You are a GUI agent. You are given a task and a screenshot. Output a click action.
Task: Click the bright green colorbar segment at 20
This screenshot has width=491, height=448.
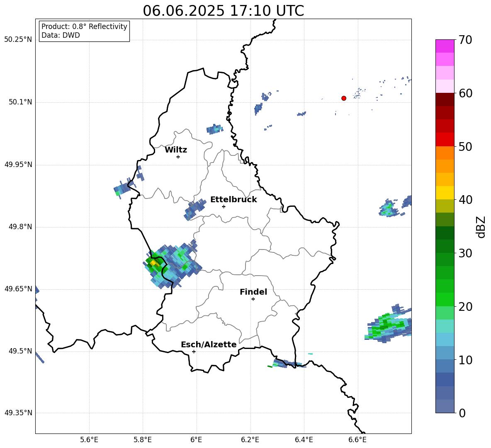pyautogui.click(x=445, y=299)
